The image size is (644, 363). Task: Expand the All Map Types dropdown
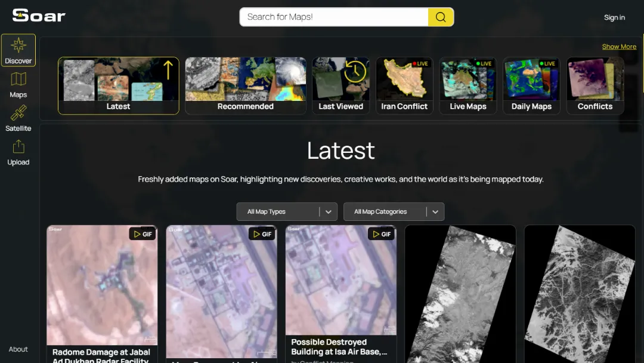[287, 212]
